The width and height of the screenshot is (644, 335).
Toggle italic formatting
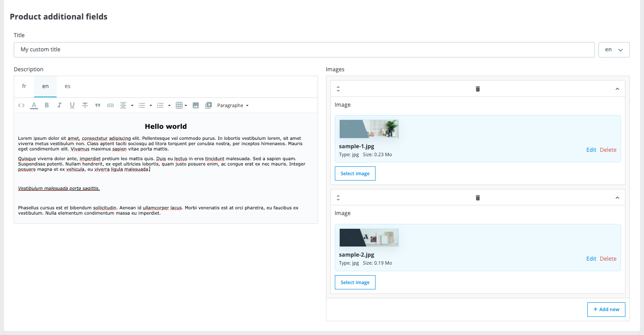tap(59, 105)
